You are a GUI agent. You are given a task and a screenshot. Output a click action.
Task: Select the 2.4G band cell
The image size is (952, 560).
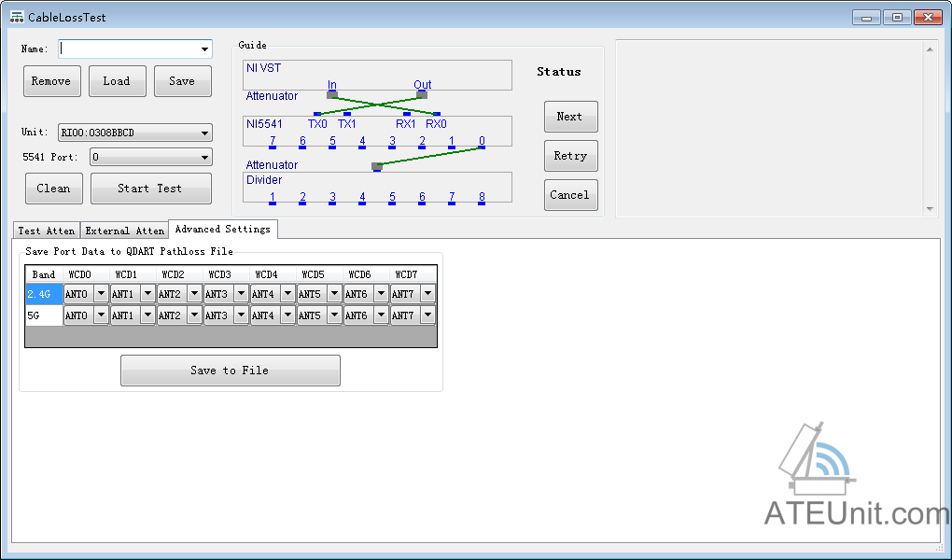click(44, 294)
